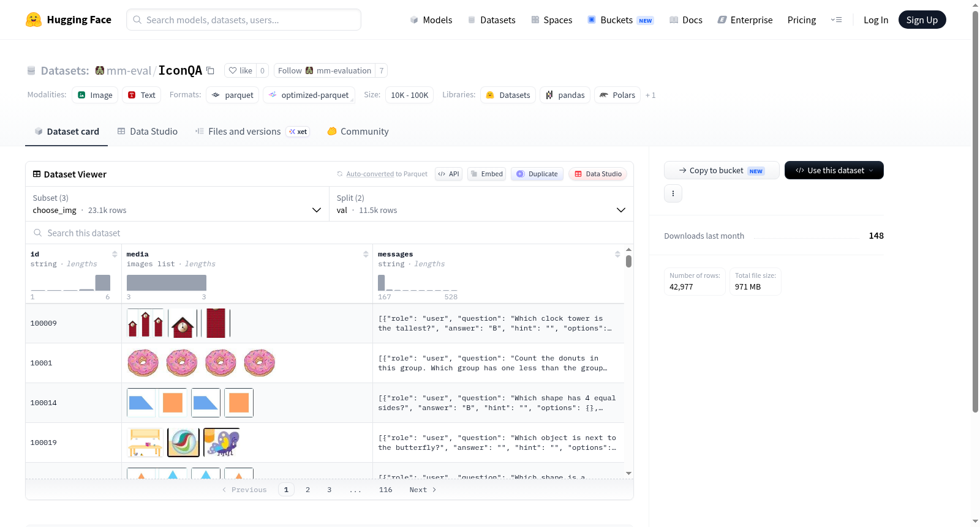
Task: Focus the Search this dataset field
Action: 330,233
